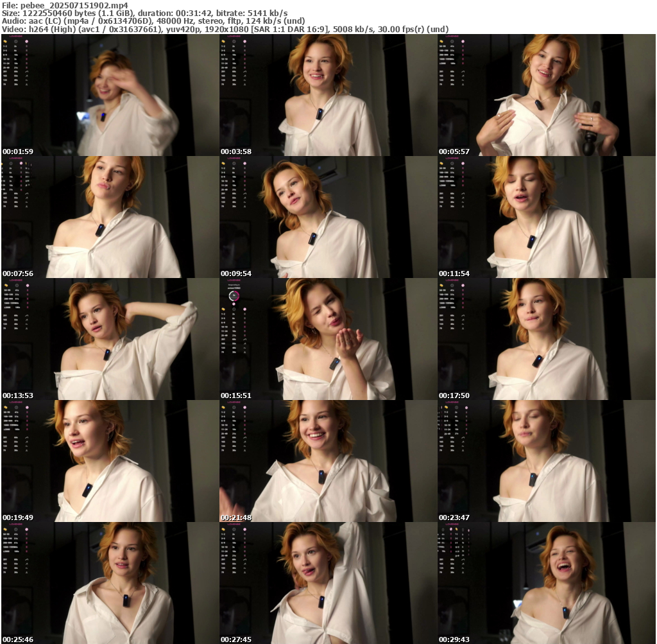
Task: Open the thumbnail at 00:03:58
Action: click(328, 95)
